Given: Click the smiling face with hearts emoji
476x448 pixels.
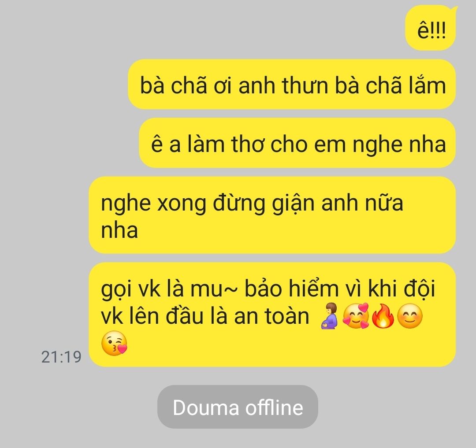Looking at the screenshot, I should click(356, 316).
